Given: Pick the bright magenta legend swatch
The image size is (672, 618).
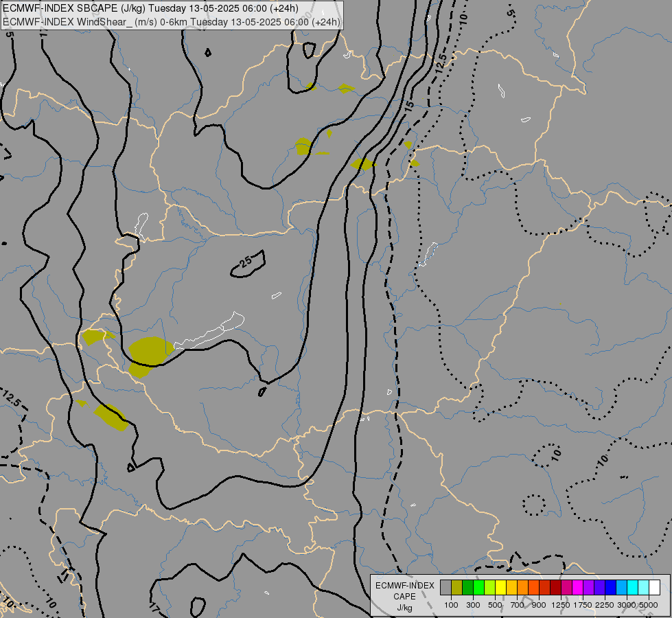Looking at the screenshot, I should (x=577, y=587).
